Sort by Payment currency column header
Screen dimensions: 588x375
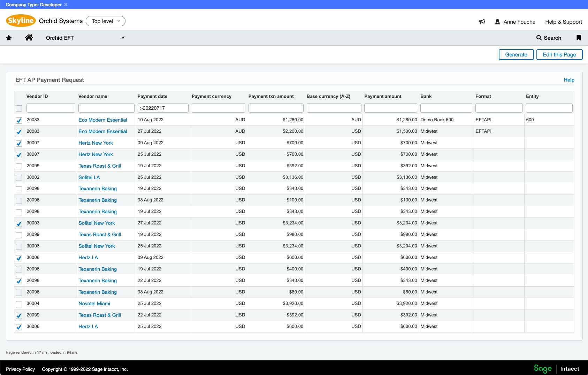[x=212, y=96]
